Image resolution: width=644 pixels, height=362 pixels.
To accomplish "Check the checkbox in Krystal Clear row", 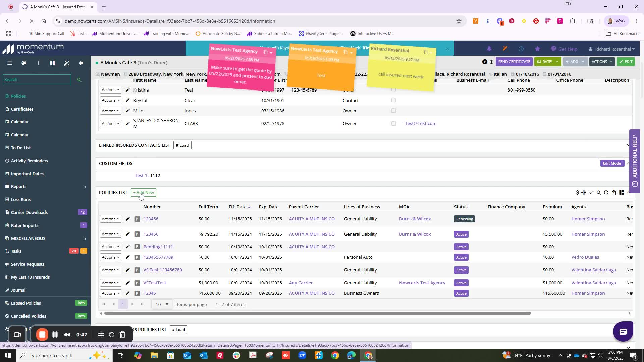I will pos(393,100).
